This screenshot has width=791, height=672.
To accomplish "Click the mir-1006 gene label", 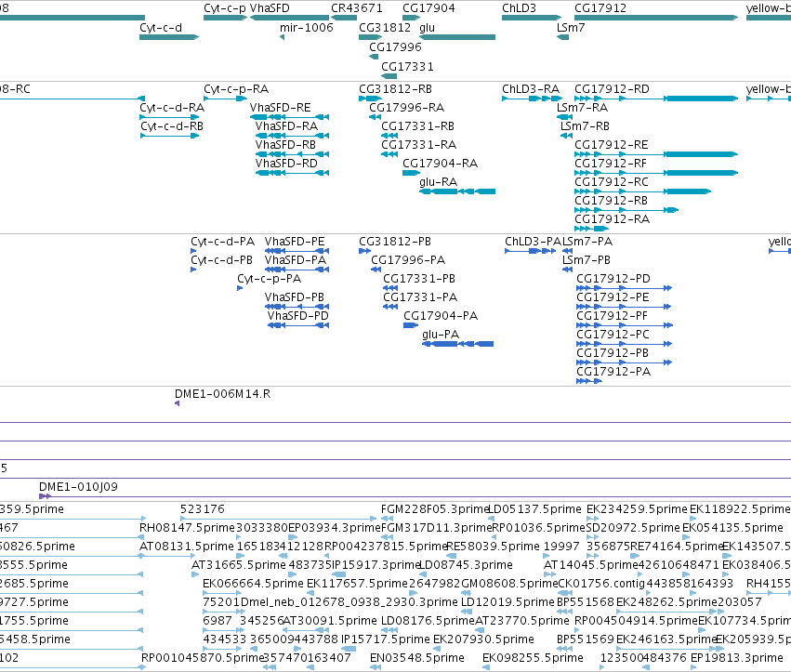I will [x=306, y=27].
